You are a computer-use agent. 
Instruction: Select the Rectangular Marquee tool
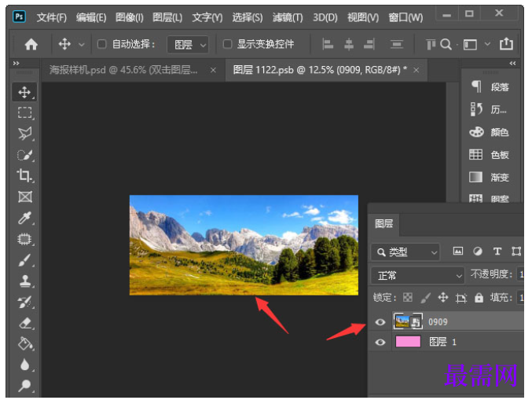pyautogui.click(x=25, y=112)
